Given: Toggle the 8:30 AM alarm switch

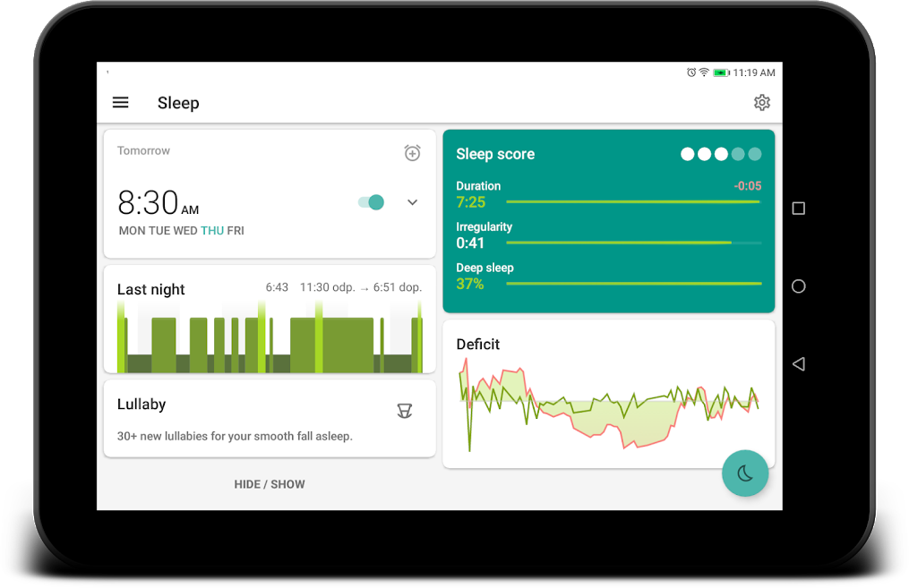Looking at the screenshot, I should coord(371,202).
